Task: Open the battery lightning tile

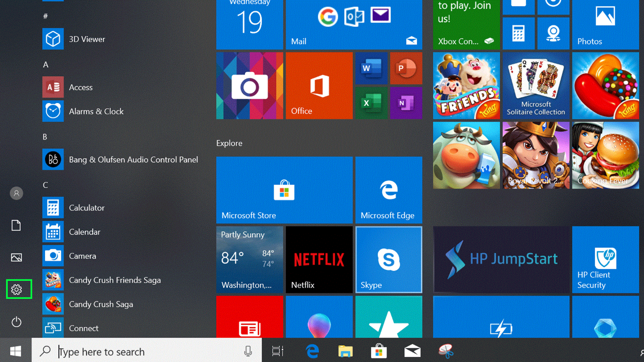Action: pyautogui.click(x=501, y=317)
